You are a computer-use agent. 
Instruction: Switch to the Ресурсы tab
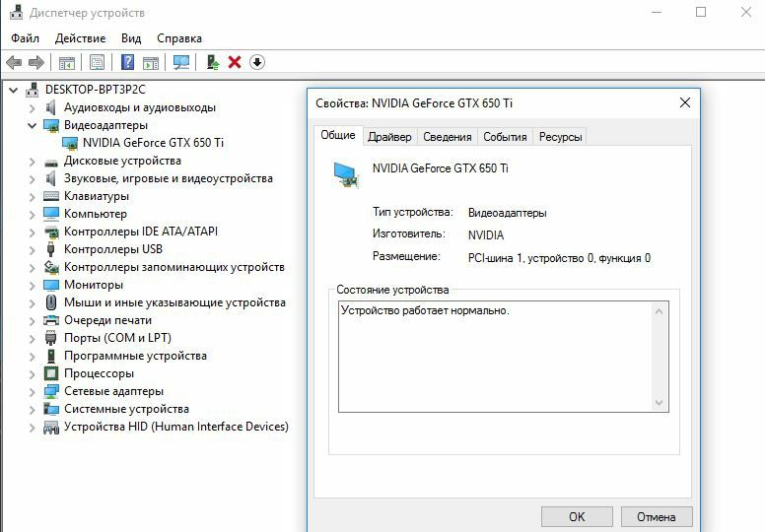pyautogui.click(x=560, y=137)
